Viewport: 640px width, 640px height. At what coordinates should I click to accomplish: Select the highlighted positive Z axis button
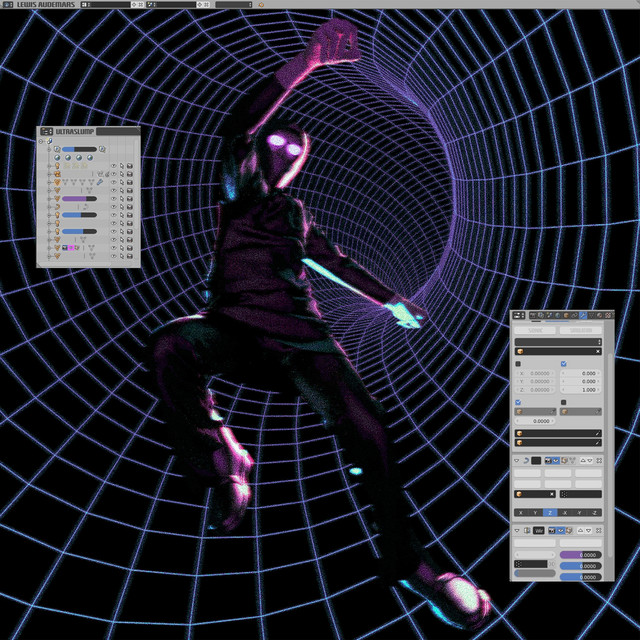[x=549, y=512]
